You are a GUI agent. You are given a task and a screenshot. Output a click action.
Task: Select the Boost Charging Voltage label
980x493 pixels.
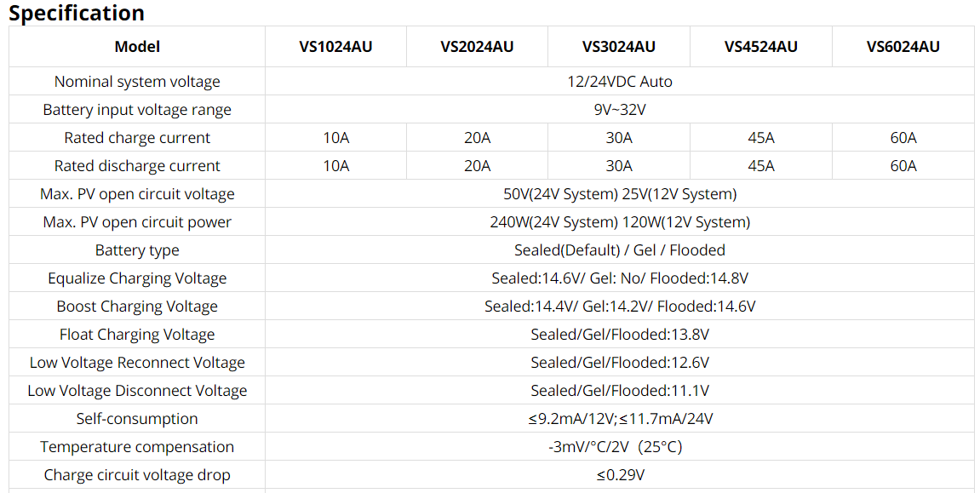(x=137, y=307)
